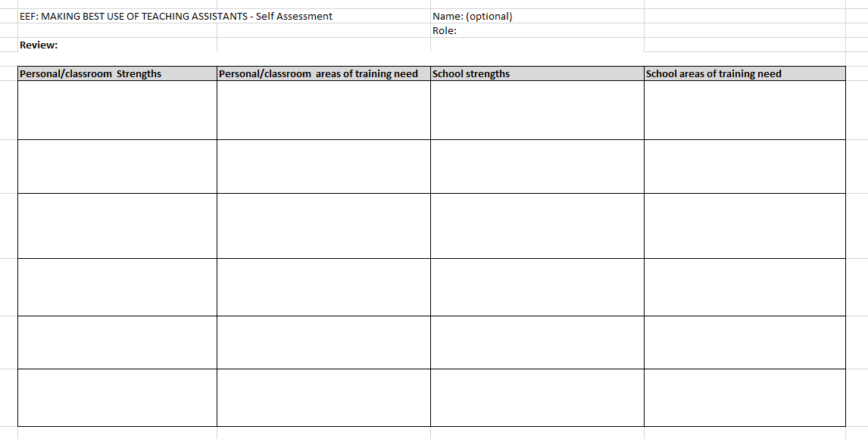Click the empty cell right of Name: (optional)

click(x=744, y=17)
